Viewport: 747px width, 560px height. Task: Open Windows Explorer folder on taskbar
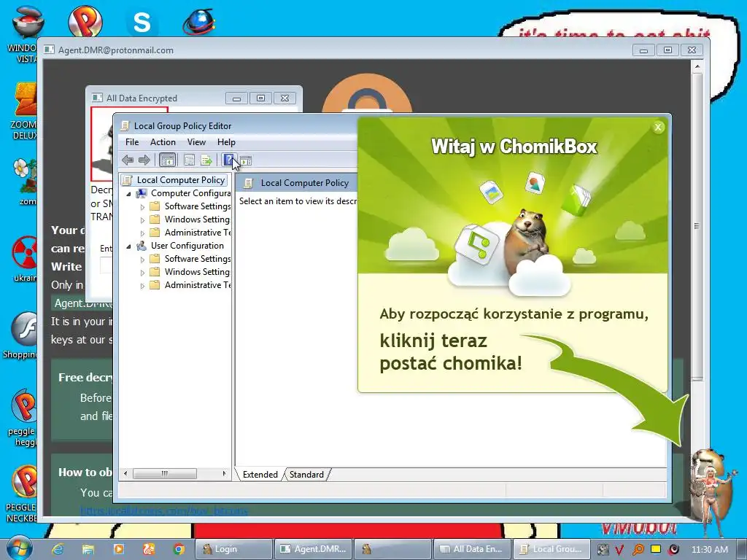[88, 549]
